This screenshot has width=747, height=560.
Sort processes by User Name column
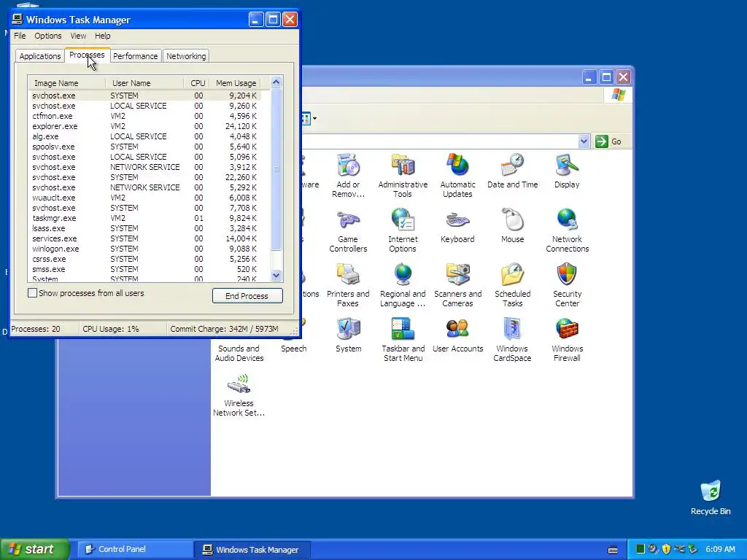(144, 83)
